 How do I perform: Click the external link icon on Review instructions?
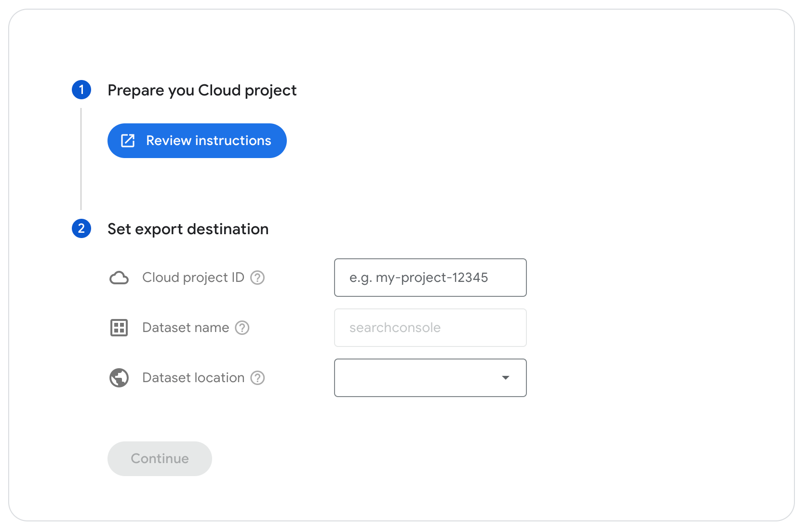pos(127,140)
